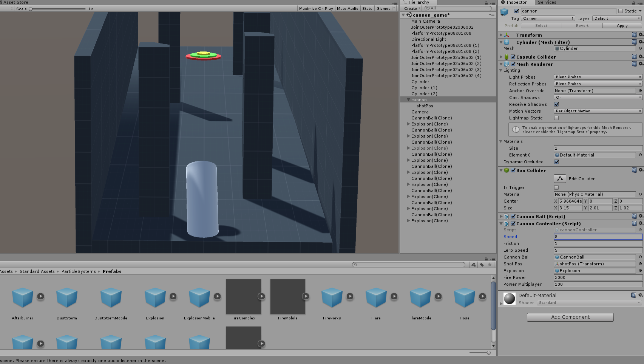Search by type icon in Project panel

coord(473,265)
